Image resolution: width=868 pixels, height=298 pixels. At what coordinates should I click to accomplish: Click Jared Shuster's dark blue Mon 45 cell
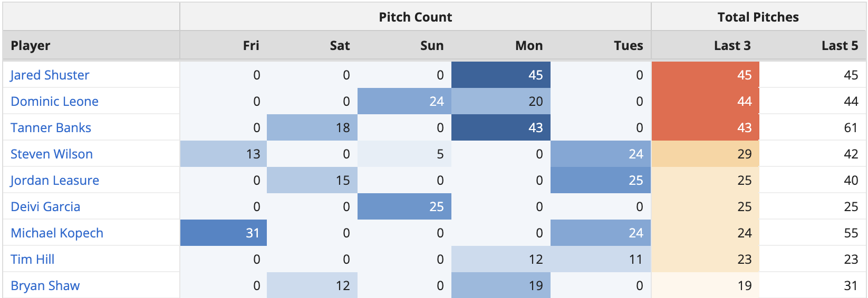tap(501, 75)
